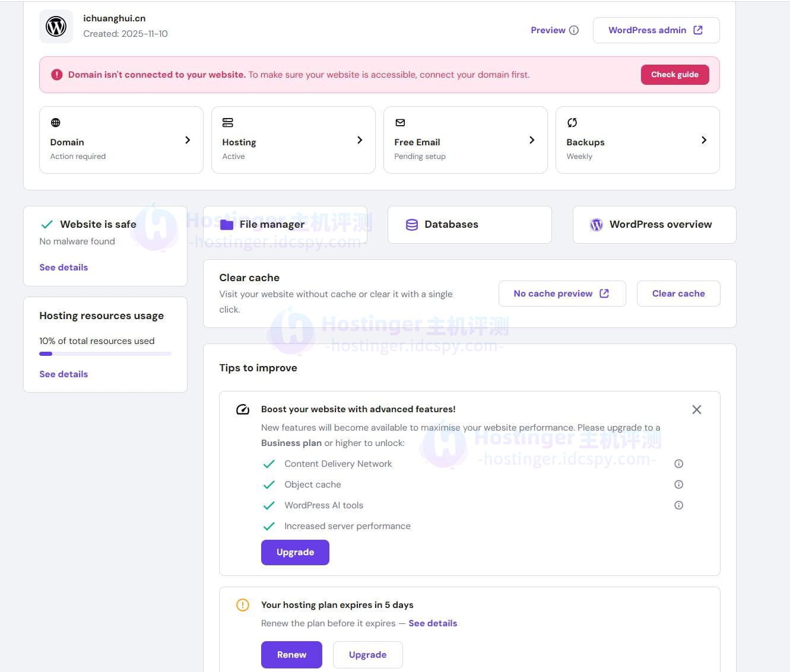
Task: Click the Domain globe icon
Action: pos(56,123)
